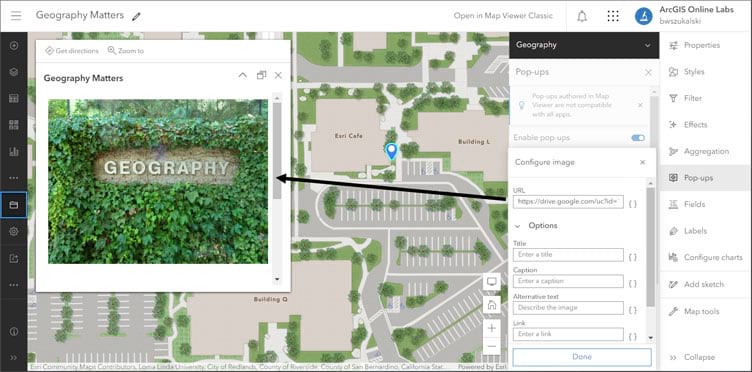
Task: Expand the left toolbar with double chevron
Action: click(x=14, y=357)
